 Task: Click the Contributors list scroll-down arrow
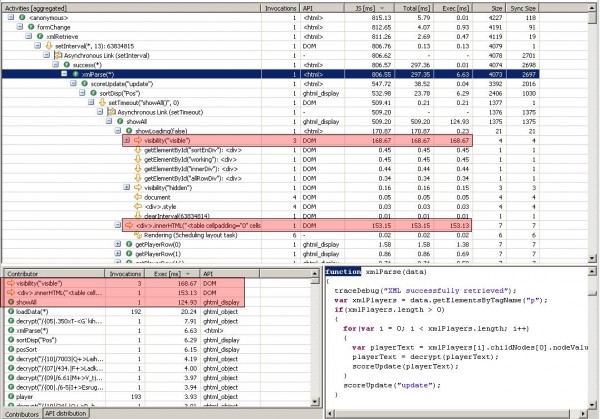point(315,401)
